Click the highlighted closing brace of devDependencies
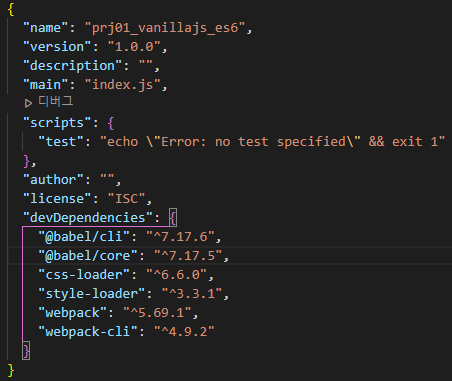452x381 pixels. [x=26, y=351]
